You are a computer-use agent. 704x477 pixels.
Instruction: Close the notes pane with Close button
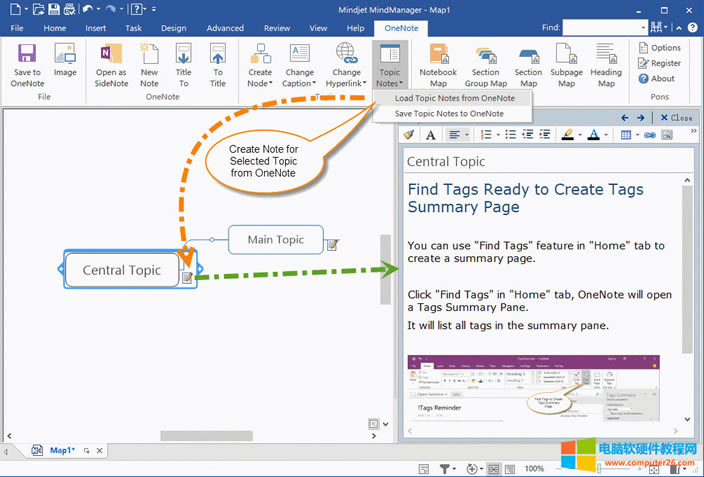(x=677, y=117)
